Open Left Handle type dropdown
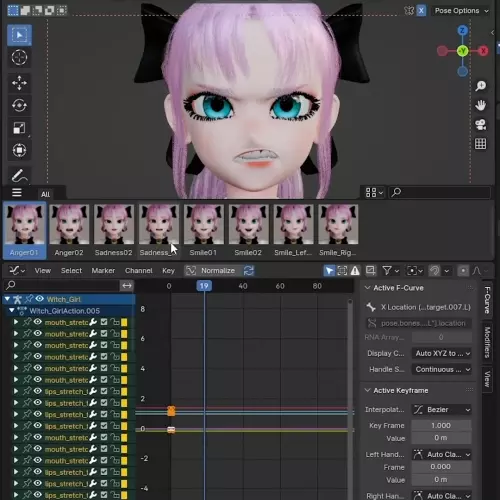 coord(442,455)
